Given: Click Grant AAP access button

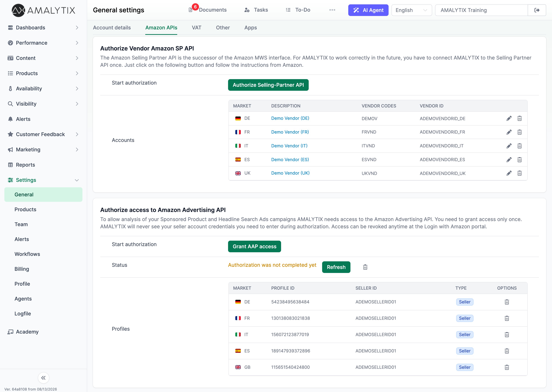Looking at the screenshot, I should tap(255, 246).
